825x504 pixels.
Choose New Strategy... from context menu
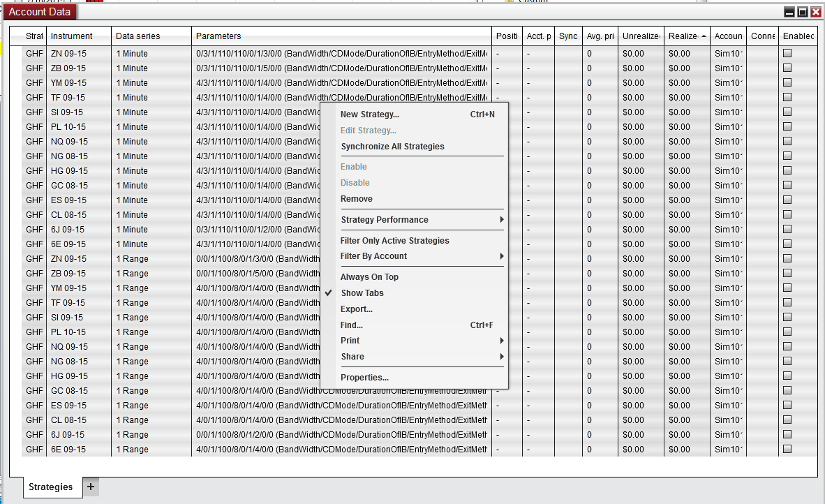click(x=414, y=114)
